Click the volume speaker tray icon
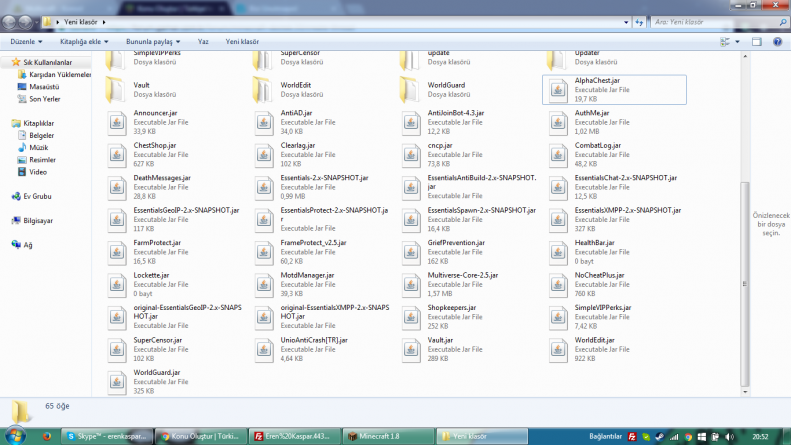Screen dimensions: 791x445 pos(729,436)
